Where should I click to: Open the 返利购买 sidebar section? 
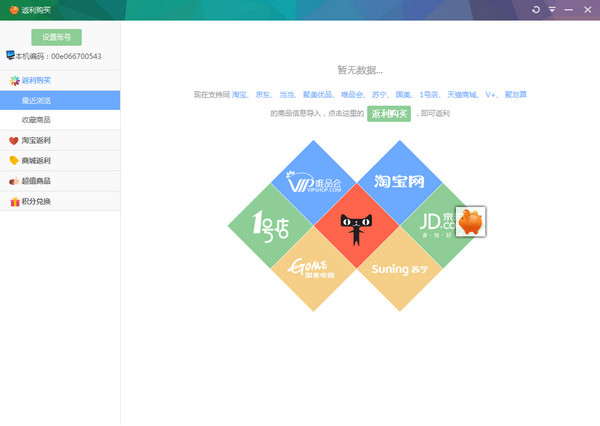coord(60,80)
